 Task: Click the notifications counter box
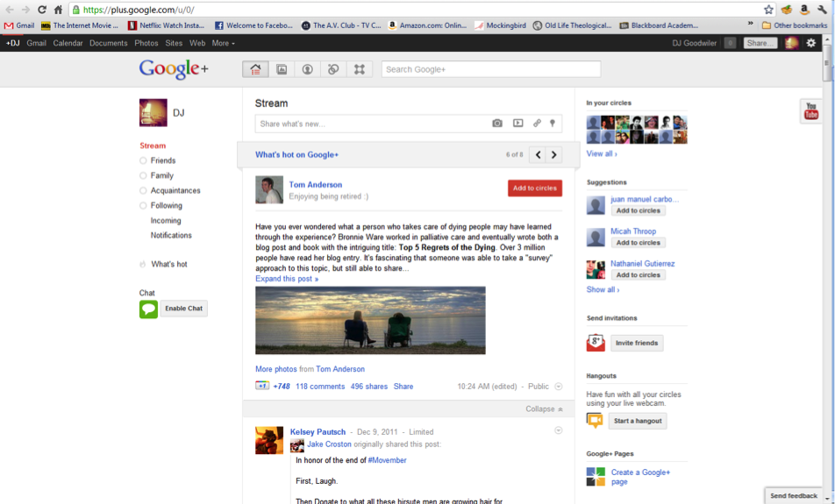pyautogui.click(x=730, y=43)
